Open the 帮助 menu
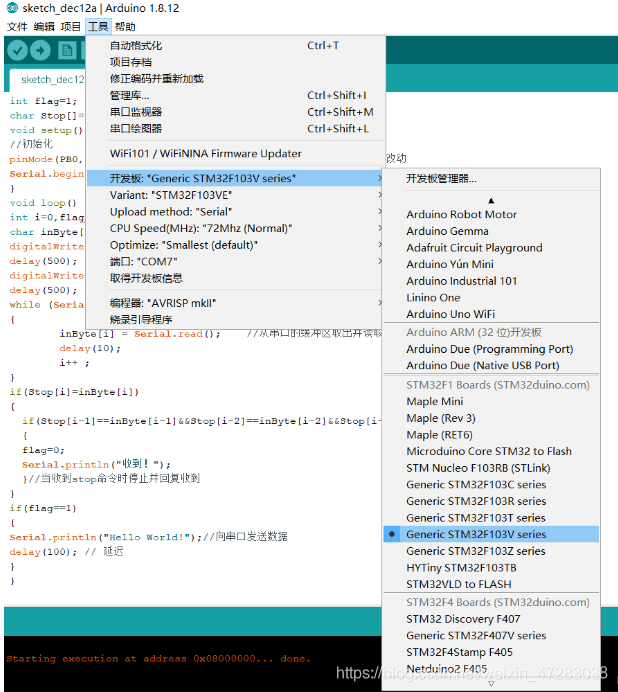 [125, 26]
